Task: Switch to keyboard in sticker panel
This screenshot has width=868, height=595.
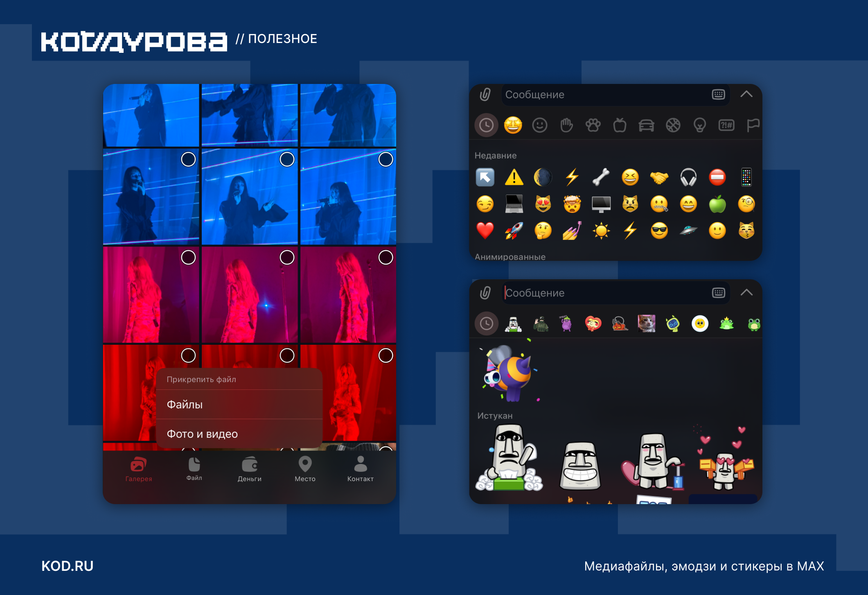Action: tap(718, 293)
